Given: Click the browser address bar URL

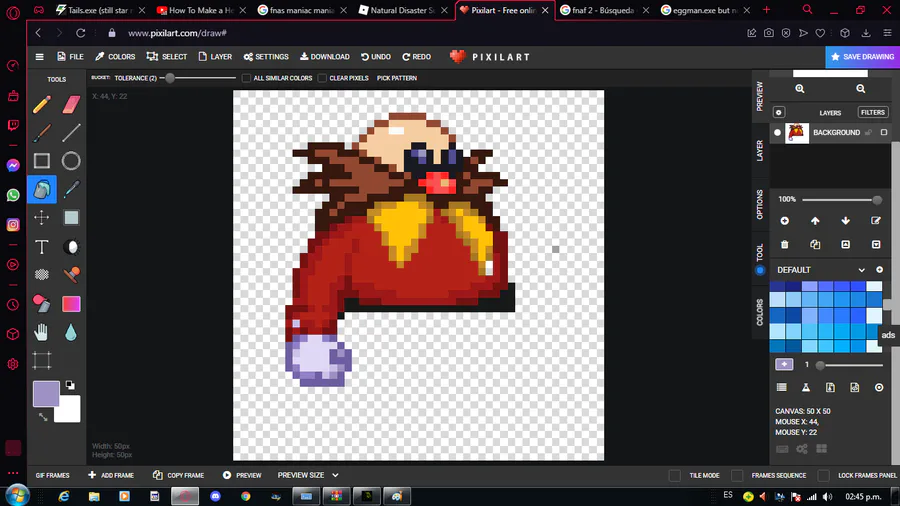Looking at the screenshot, I should pyautogui.click(x=177, y=33).
